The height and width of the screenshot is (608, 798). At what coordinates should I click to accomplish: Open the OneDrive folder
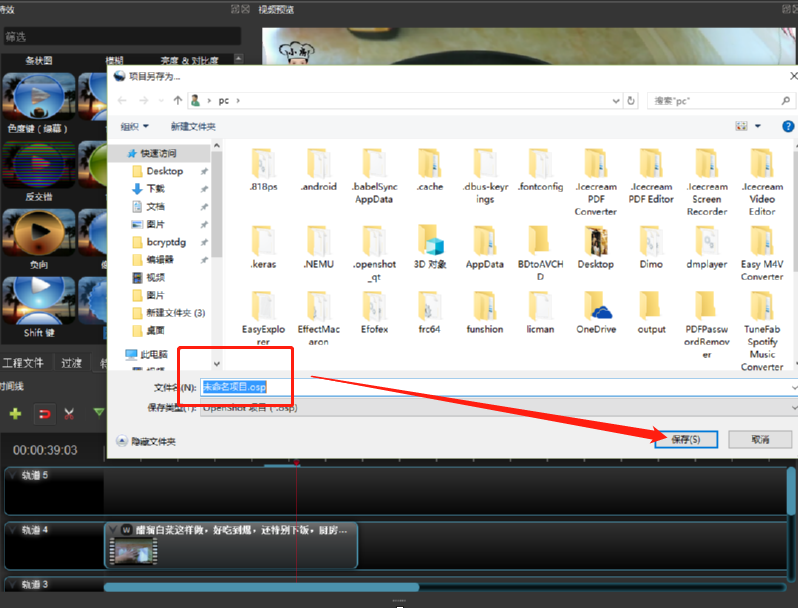tap(596, 313)
